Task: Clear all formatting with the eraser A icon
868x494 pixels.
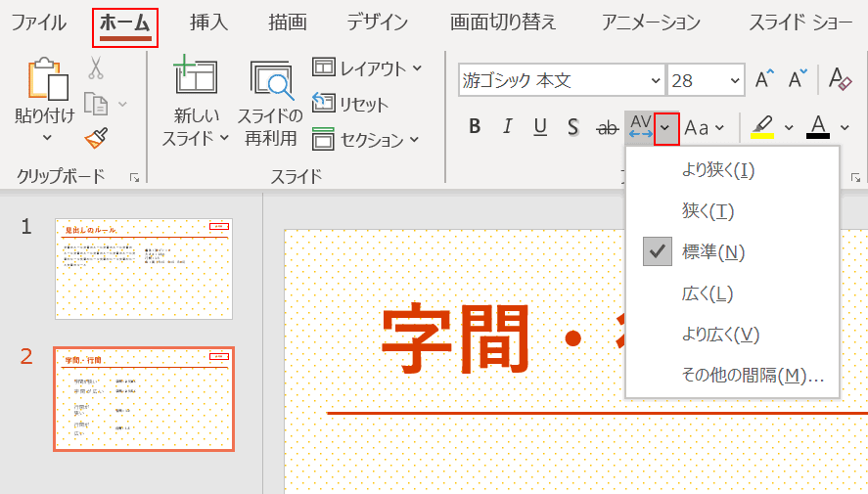Action: [x=840, y=79]
